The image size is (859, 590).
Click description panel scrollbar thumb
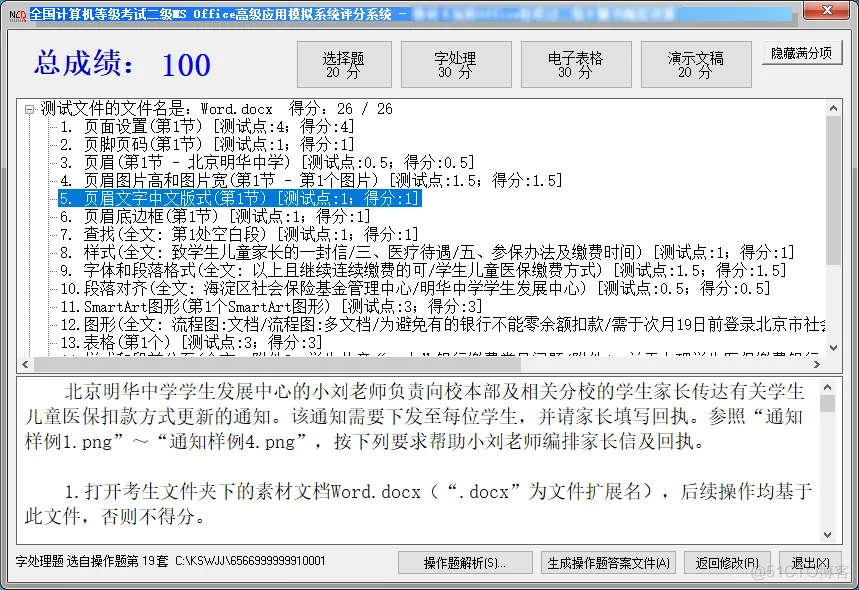point(827,404)
